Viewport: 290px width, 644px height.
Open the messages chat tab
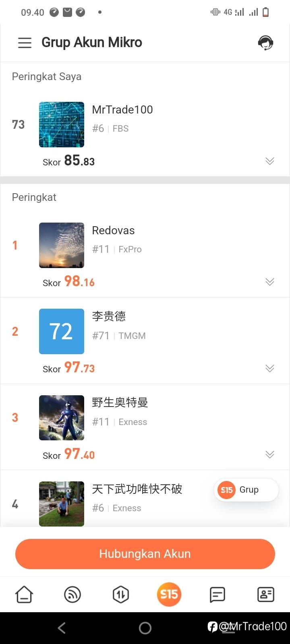[x=217, y=594]
